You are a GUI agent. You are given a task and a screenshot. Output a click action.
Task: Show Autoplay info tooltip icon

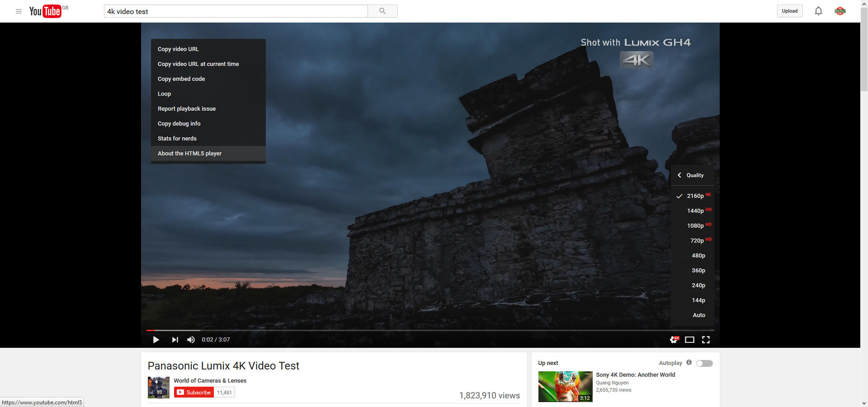tap(689, 362)
